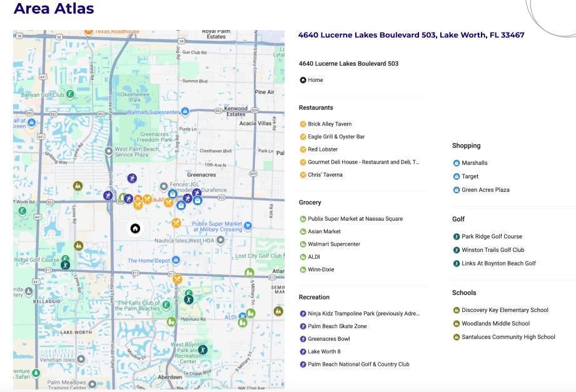Click the Brick Alley Tavern restaurant icon in list
The width and height of the screenshot is (576, 392).
(303, 124)
